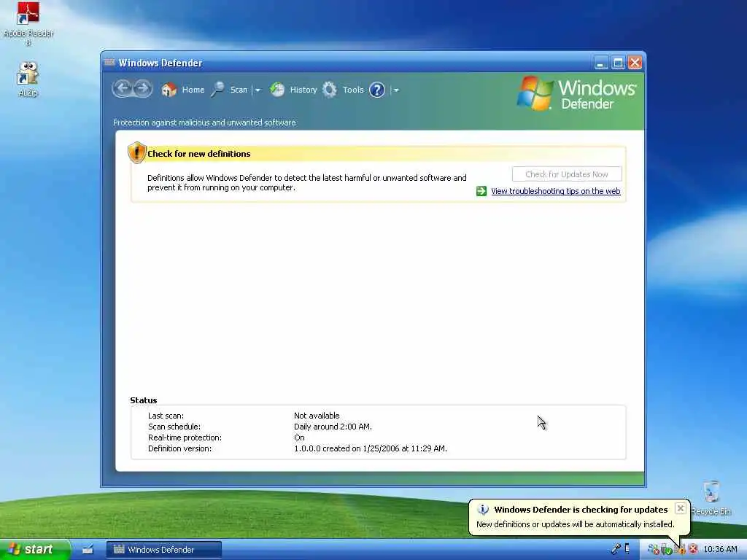Screen dimensions: 747x560
Task: Click the Windows Defender title bar icon
Action: click(109, 63)
